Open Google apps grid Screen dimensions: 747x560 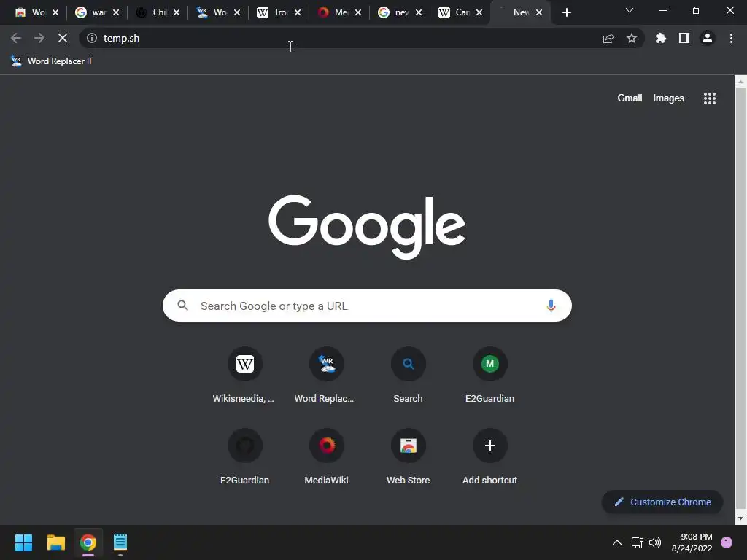[x=710, y=98]
